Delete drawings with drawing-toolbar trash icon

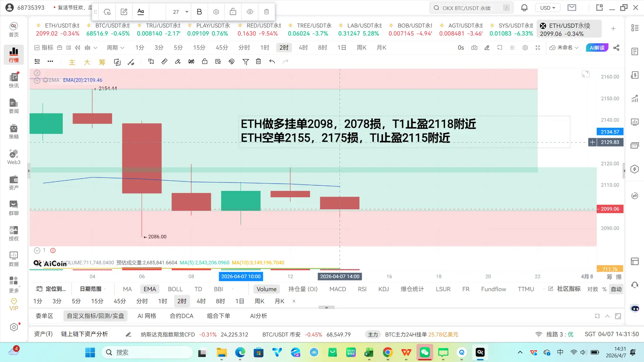pos(258,61)
